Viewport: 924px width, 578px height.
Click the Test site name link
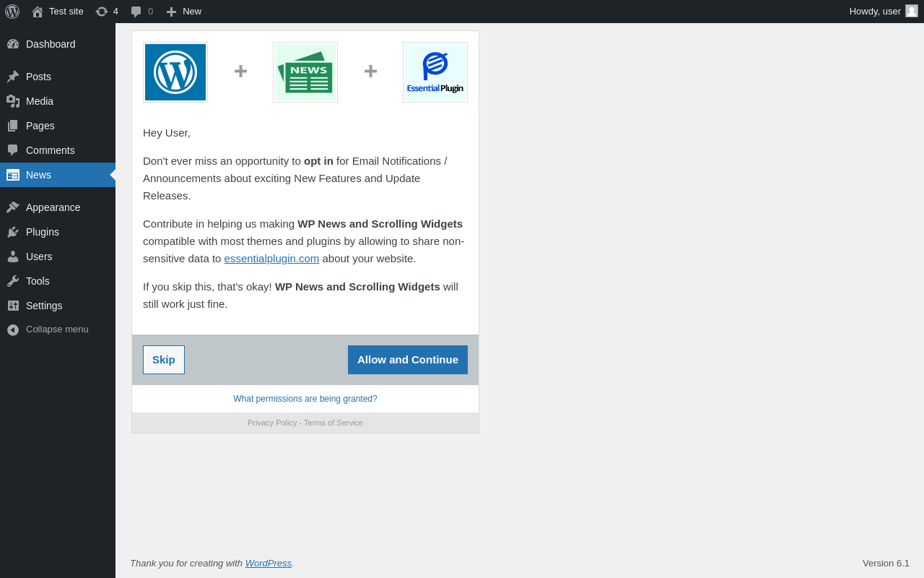click(66, 12)
